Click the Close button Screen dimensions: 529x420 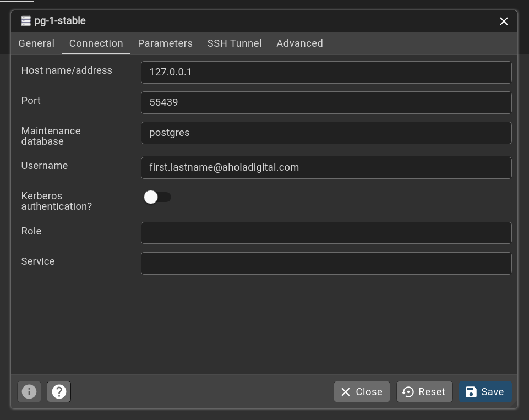coord(362,392)
